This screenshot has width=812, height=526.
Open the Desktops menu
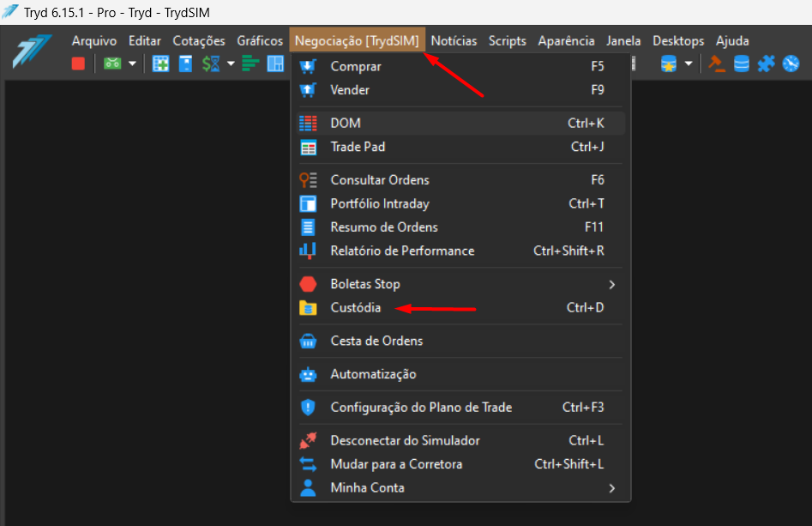[678, 41]
